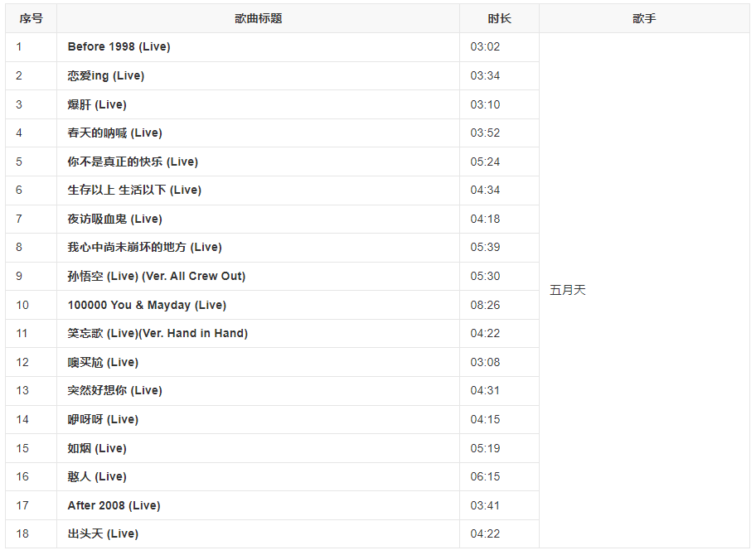
Task: Select 你不是真正的快乐 (Live) track
Action: [x=133, y=162]
